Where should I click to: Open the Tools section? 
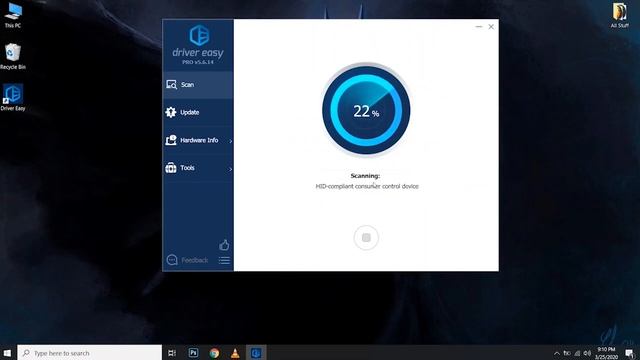click(198, 168)
